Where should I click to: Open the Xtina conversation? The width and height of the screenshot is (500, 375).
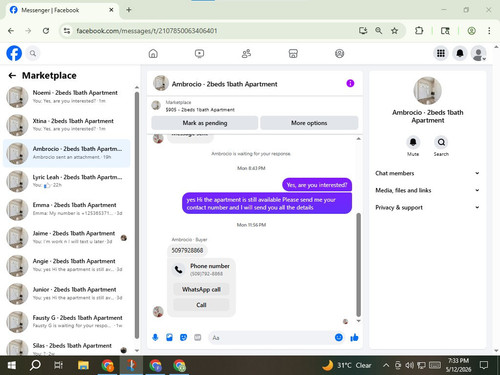[67, 125]
